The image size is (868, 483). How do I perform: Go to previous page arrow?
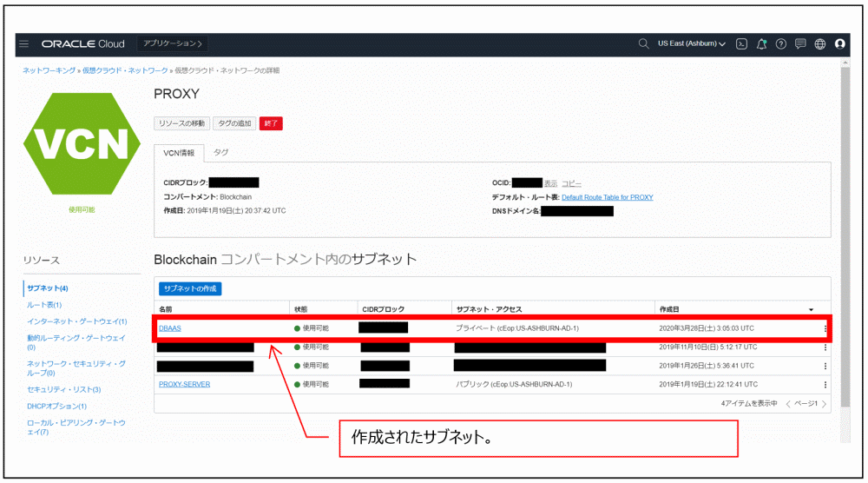tap(788, 404)
